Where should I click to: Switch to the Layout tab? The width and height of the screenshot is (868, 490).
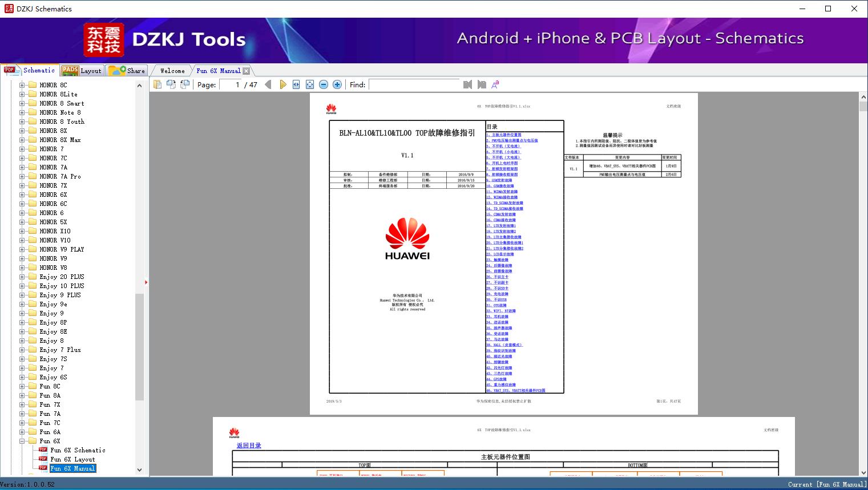(82, 71)
